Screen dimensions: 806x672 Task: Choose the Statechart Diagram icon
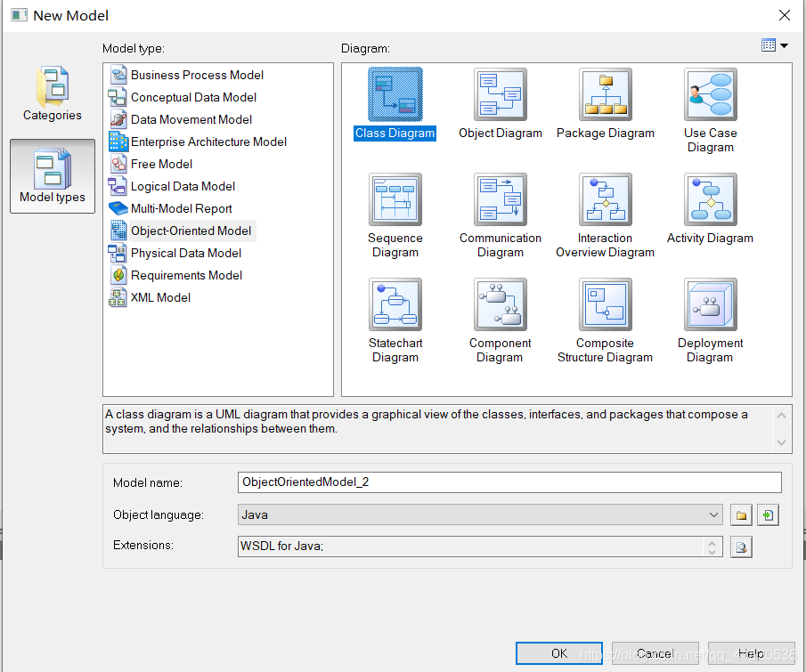(x=395, y=304)
